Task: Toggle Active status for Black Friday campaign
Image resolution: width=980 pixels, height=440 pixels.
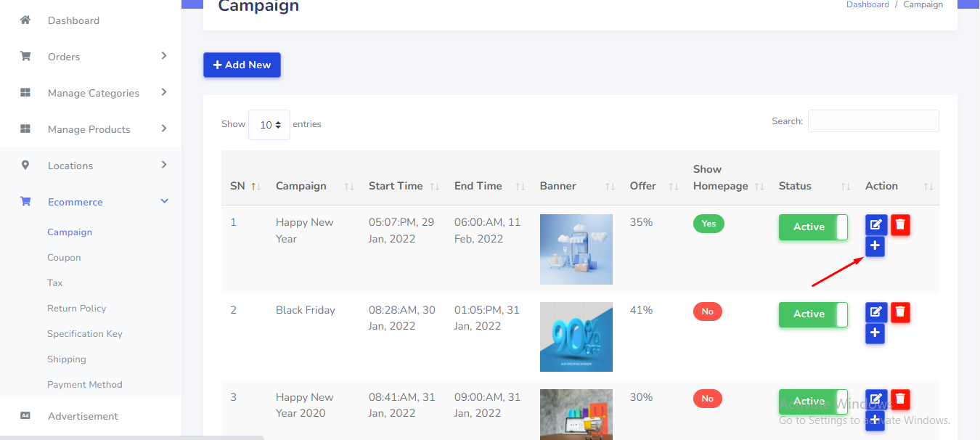Action: 813,314
